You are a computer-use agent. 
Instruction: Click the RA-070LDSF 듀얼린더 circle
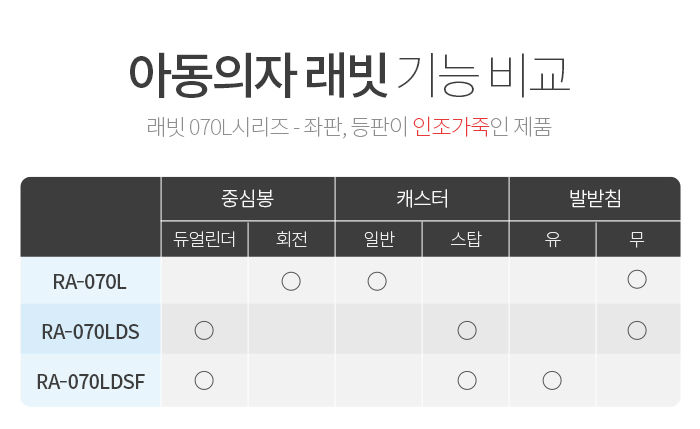[204, 381]
